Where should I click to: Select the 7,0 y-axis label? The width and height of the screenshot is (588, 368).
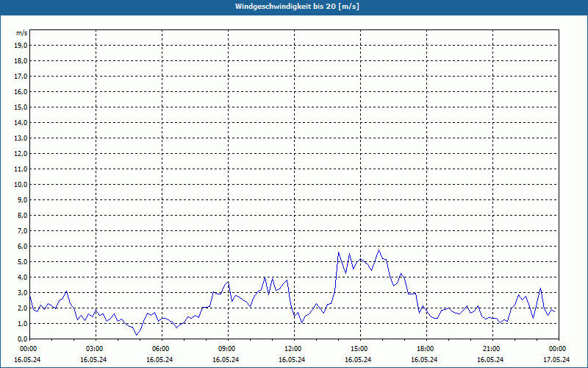[23, 230]
